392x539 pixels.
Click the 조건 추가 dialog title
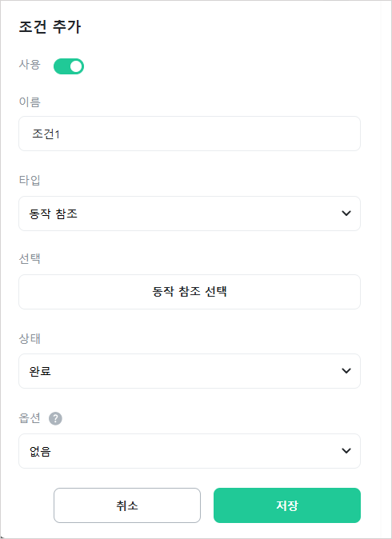tap(50, 27)
